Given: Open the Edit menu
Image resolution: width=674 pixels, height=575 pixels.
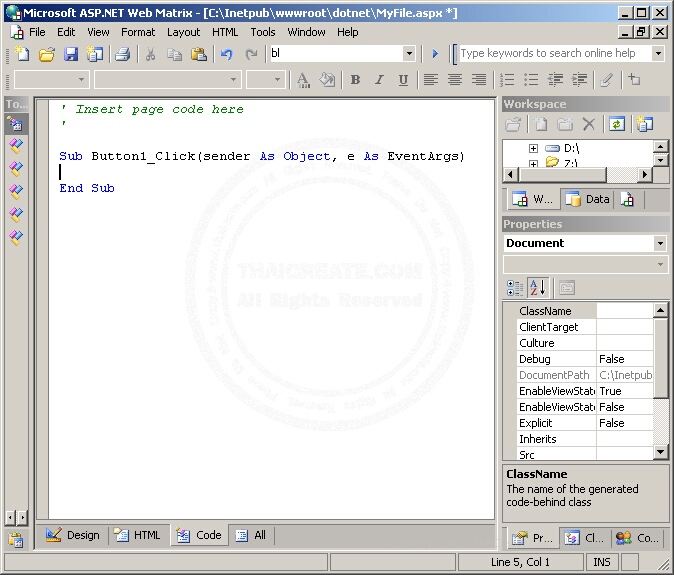Looking at the screenshot, I should pyautogui.click(x=66, y=32).
